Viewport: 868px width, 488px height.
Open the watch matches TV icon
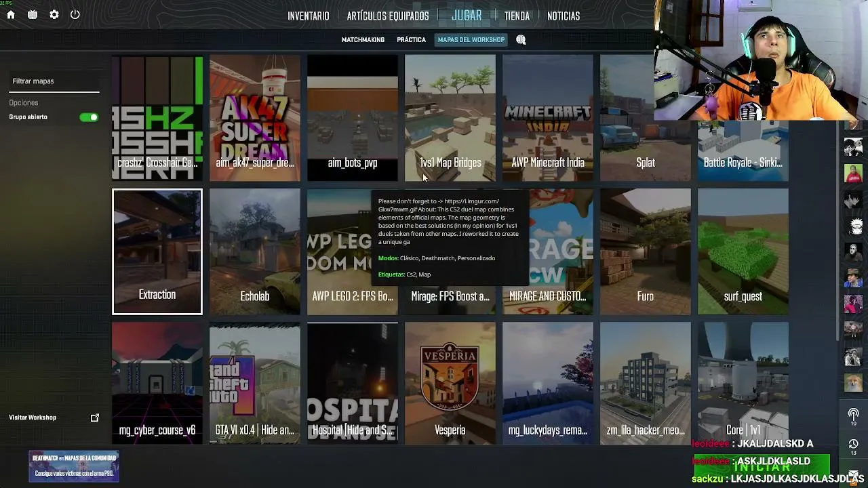tap(33, 15)
